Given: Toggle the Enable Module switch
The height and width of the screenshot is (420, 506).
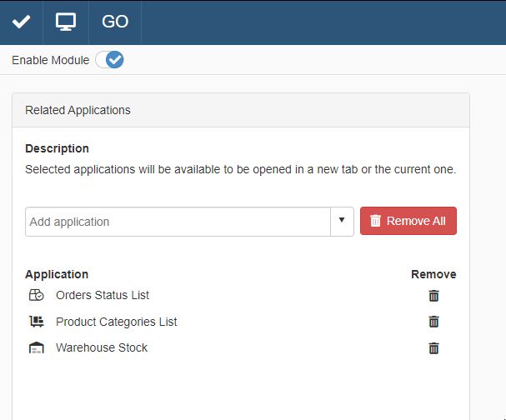Looking at the screenshot, I should [x=109, y=60].
